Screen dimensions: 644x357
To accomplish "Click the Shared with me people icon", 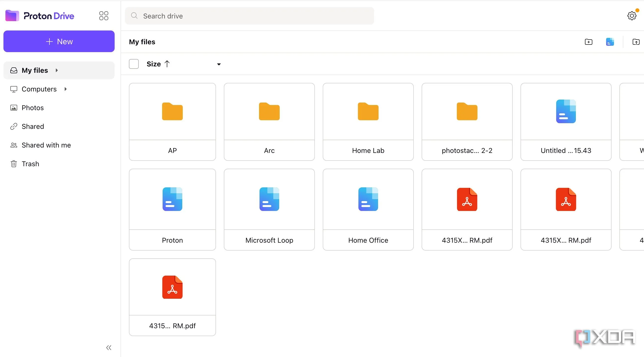I will 14,145.
